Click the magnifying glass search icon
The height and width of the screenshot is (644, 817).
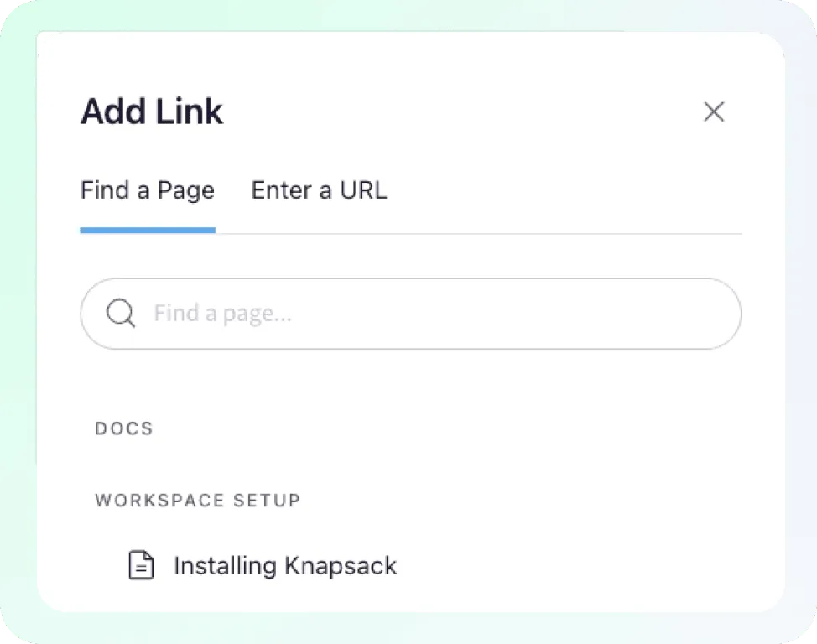(x=121, y=313)
